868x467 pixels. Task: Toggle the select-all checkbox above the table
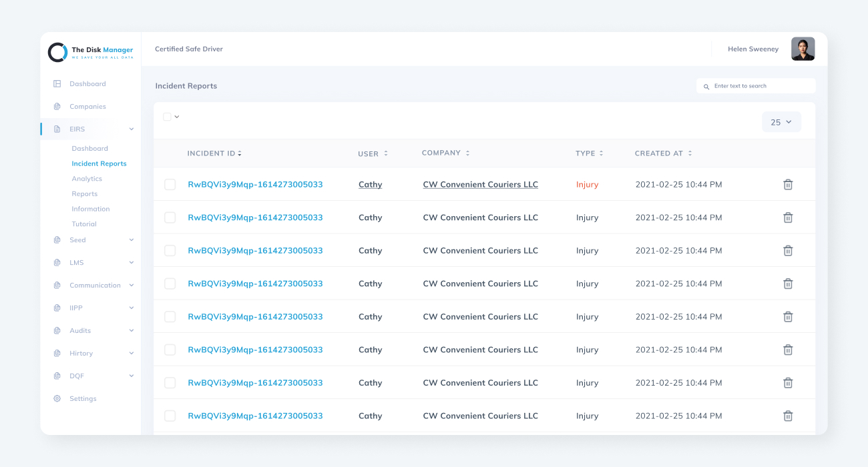pos(168,117)
